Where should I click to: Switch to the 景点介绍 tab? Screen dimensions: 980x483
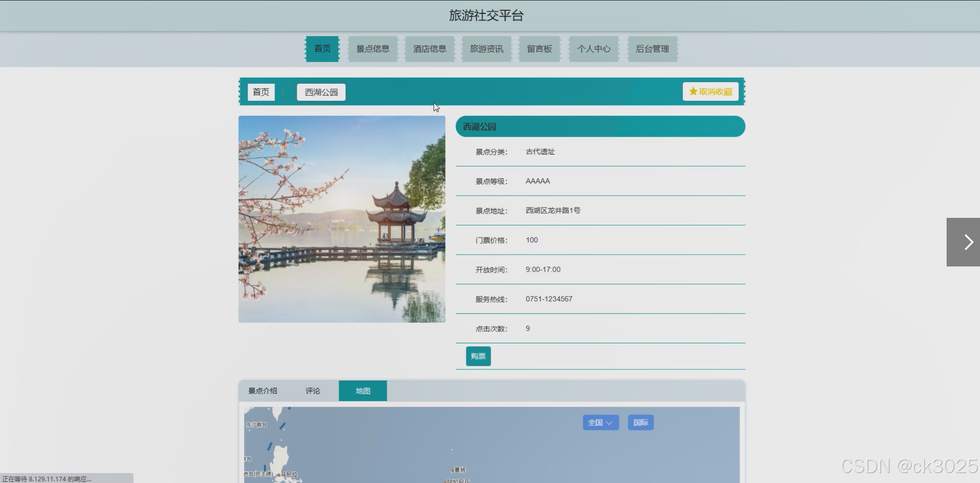pyautogui.click(x=262, y=391)
